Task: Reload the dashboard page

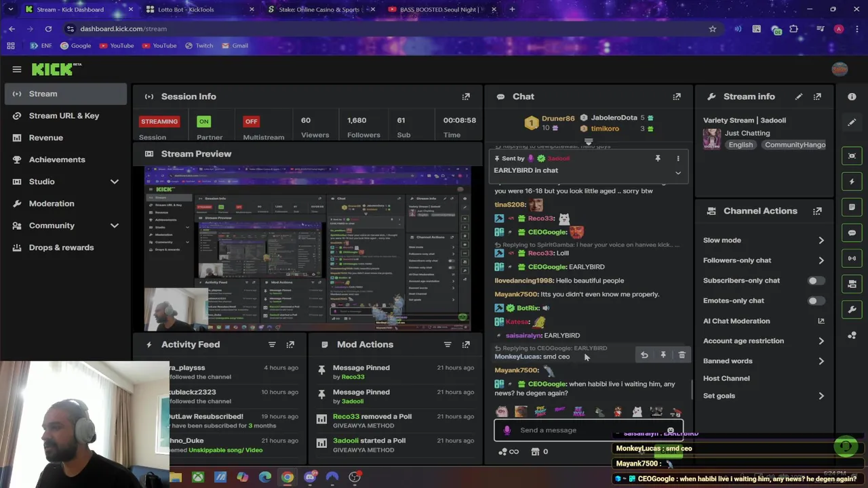Action: (x=48, y=29)
